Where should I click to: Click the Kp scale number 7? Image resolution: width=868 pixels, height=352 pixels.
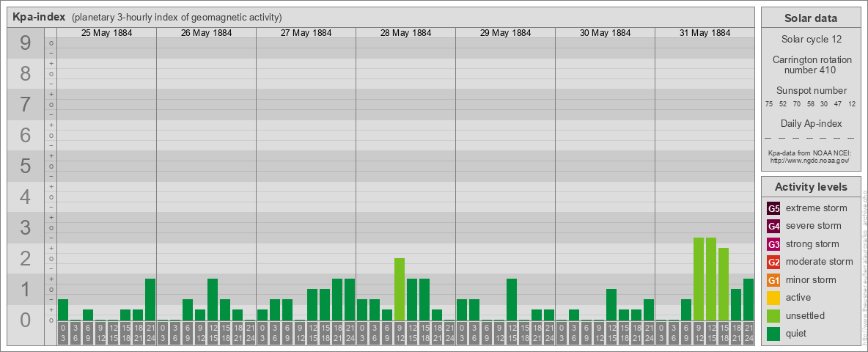(x=26, y=105)
